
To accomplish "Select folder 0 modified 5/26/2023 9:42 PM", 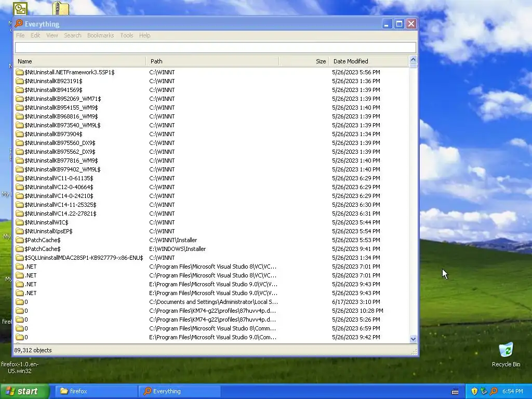I will point(20,337).
